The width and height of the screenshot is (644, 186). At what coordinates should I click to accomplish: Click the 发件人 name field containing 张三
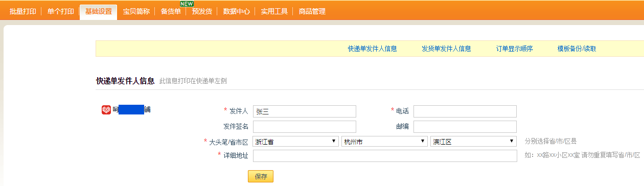305,111
